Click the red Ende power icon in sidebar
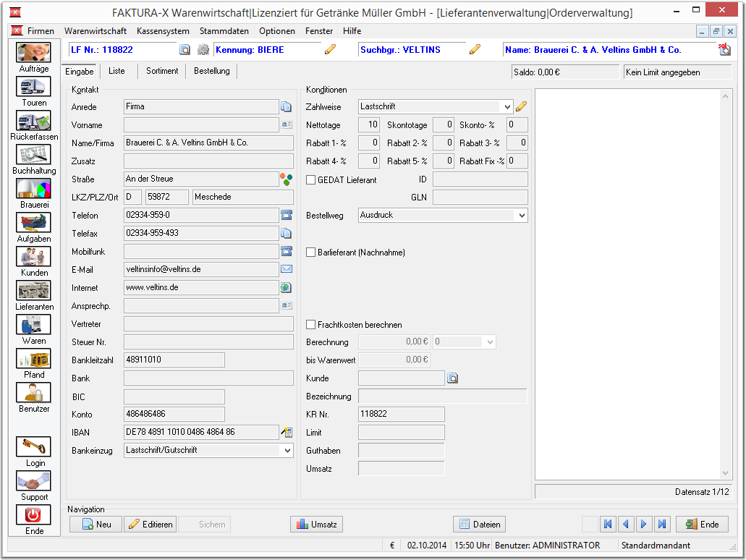This screenshot has height=560, width=746. [x=33, y=515]
